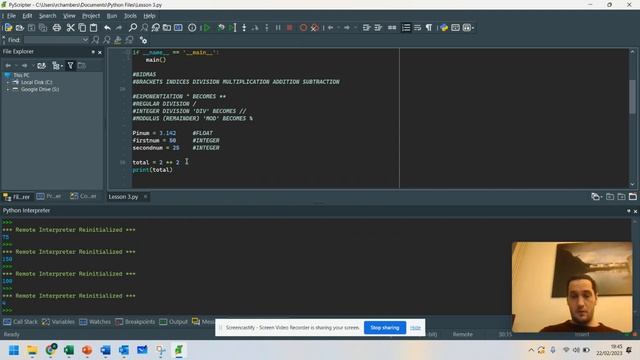Open the File menu
The image size is (640, 360).
(11, 16)
